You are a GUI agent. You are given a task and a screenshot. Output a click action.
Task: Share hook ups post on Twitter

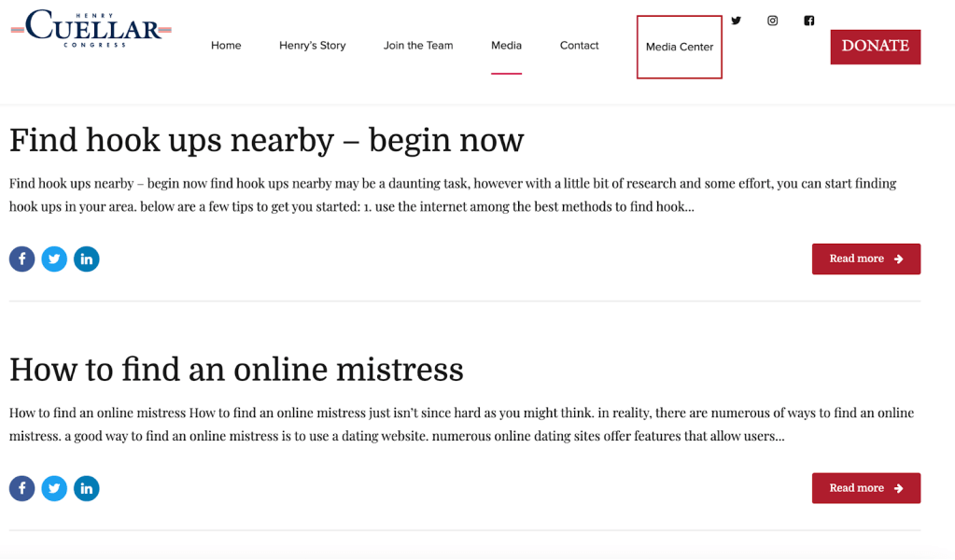54,259
